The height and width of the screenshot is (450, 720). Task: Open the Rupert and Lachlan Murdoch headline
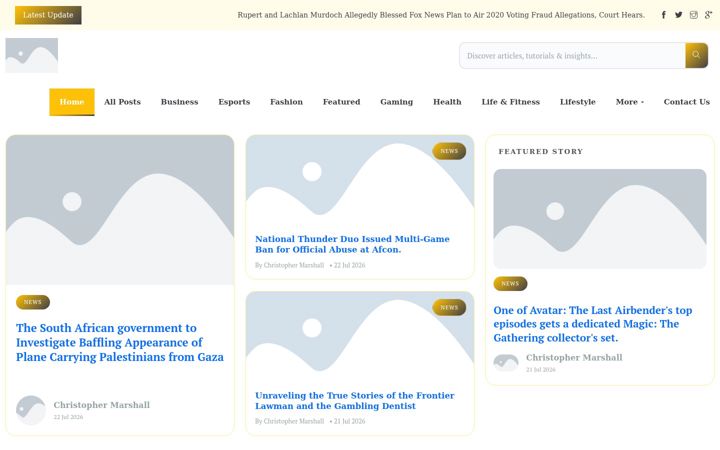441,15
